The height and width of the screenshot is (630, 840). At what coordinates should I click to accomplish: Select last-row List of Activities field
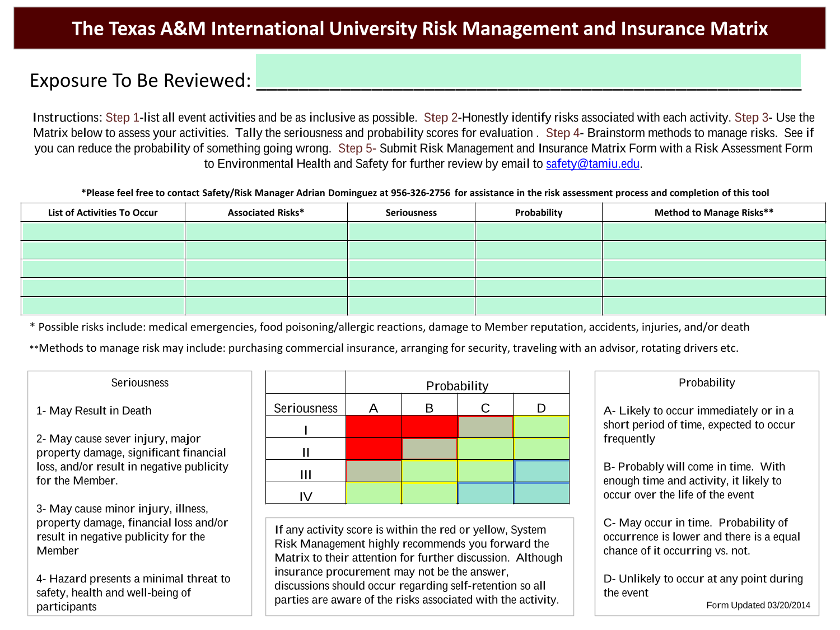click(103, 306)
